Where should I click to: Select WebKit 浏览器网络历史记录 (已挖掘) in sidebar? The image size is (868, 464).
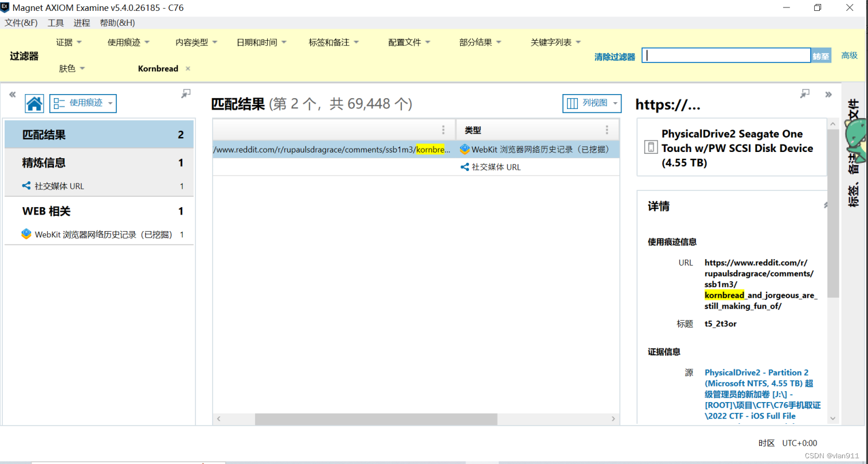[x=99, y=234]
